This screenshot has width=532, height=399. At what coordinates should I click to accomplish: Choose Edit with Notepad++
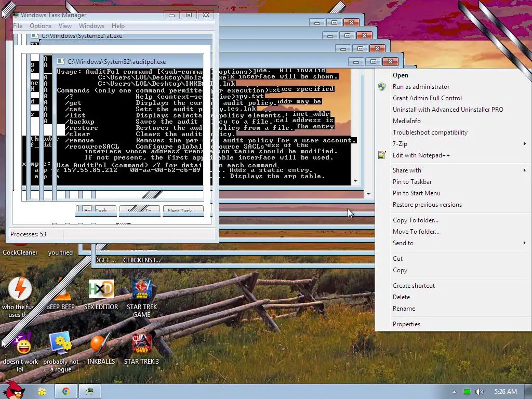[x=453, y=155]
